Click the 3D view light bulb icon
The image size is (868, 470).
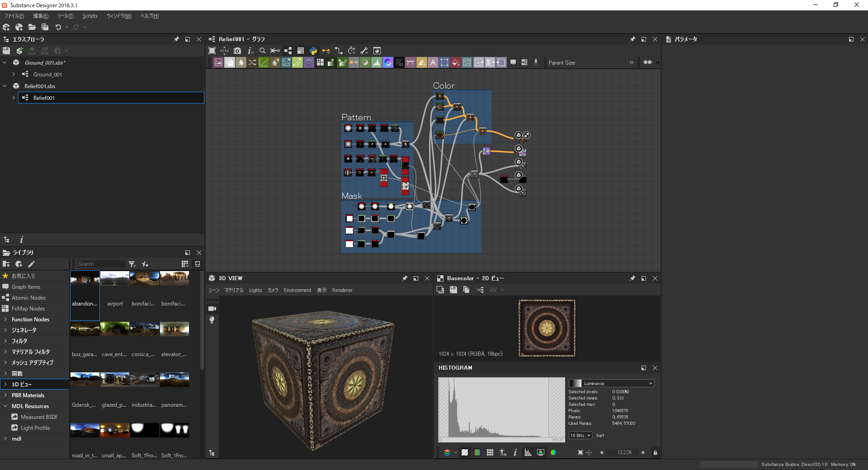[x=212, y=320]
